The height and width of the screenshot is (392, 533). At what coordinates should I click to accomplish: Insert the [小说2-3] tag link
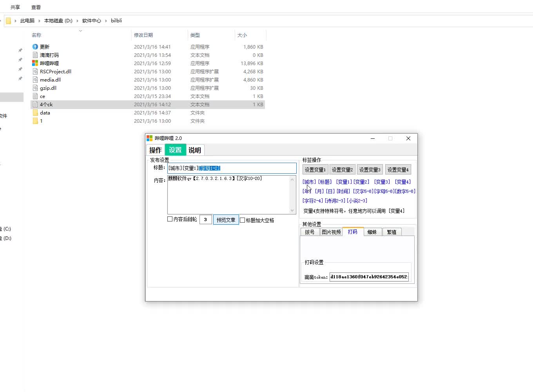357,201
